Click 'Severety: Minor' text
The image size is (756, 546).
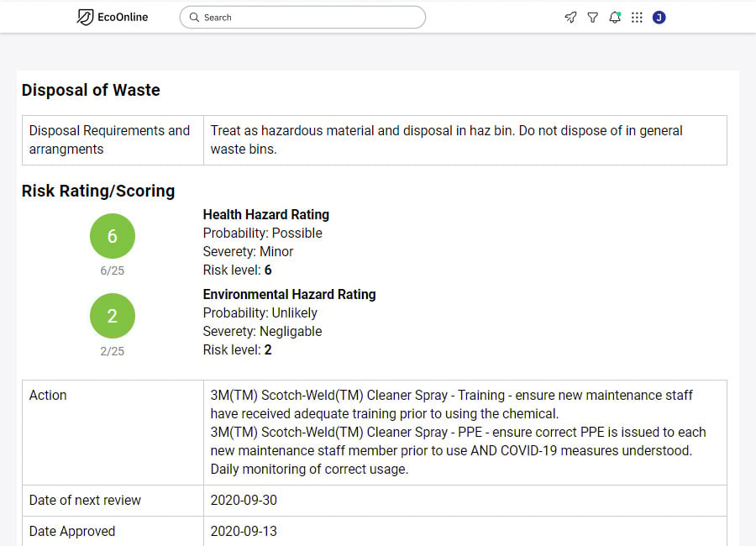point(248,251)
